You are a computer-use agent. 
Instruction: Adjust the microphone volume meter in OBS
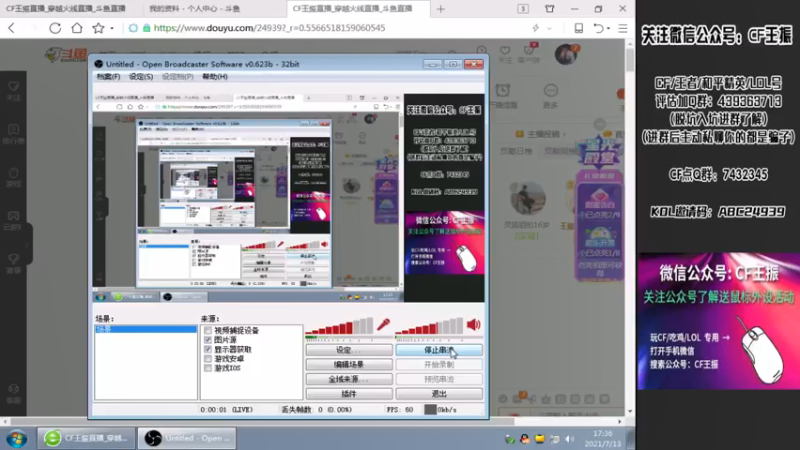(339, 326)
